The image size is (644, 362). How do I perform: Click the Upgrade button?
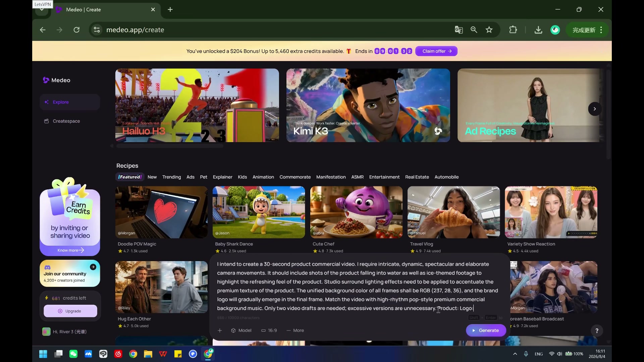[70, 311]
